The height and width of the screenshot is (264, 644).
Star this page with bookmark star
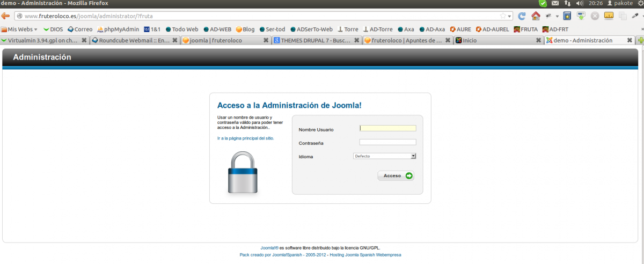[503, 16]
